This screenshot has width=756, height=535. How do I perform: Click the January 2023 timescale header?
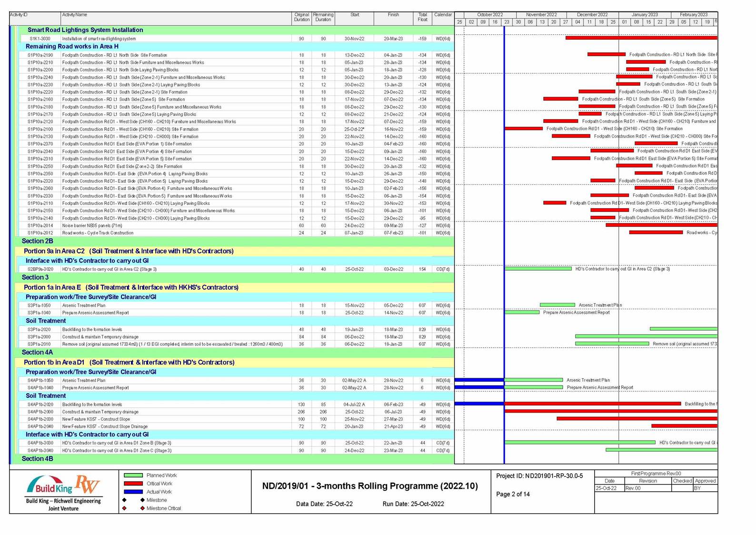(x=645, y=15)
